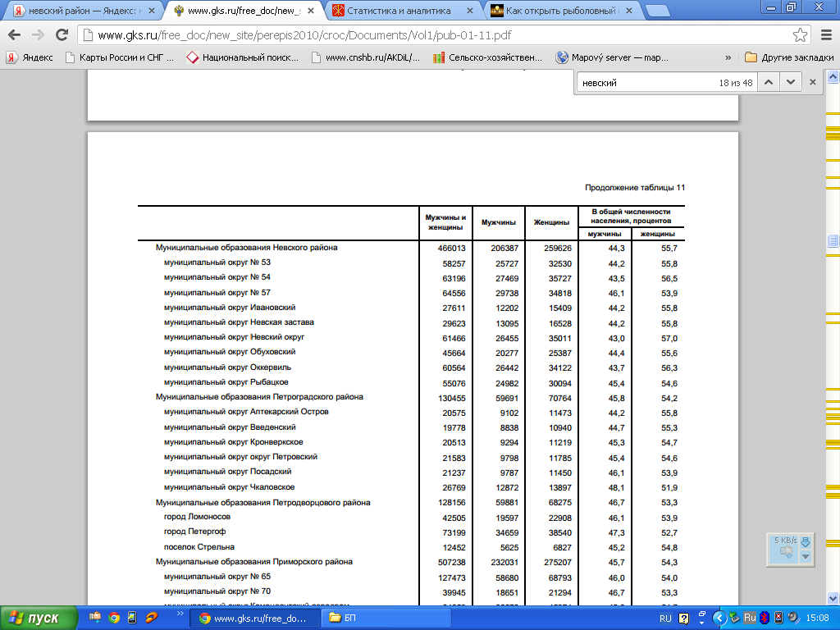Image resolution: width=840 pixels, height=630 pixels.
Task: Select 'муниципальный округ Рыбацкое' row text
Action: tap(226, 382)
